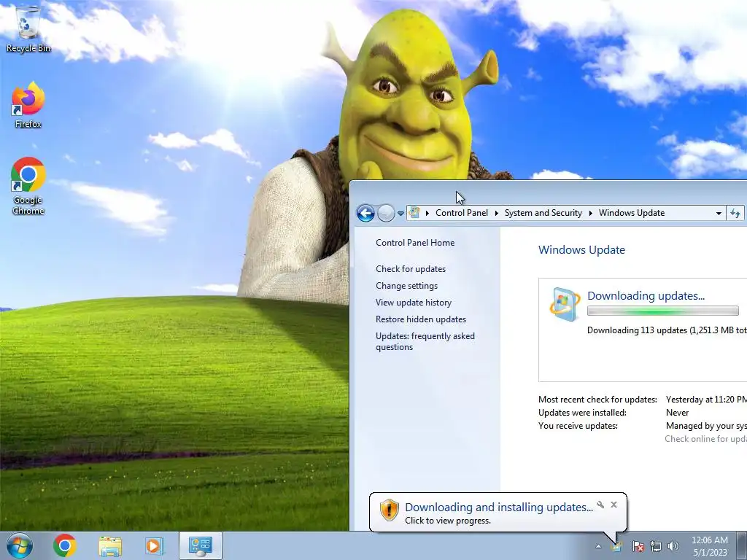
Task: Click Check online for updates link
Action: point(705,438)
